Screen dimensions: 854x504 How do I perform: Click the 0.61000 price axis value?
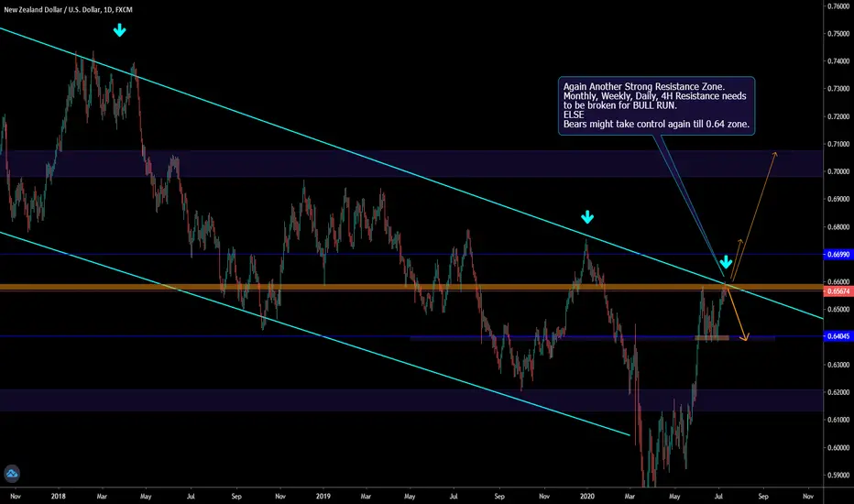pos(838,420)
